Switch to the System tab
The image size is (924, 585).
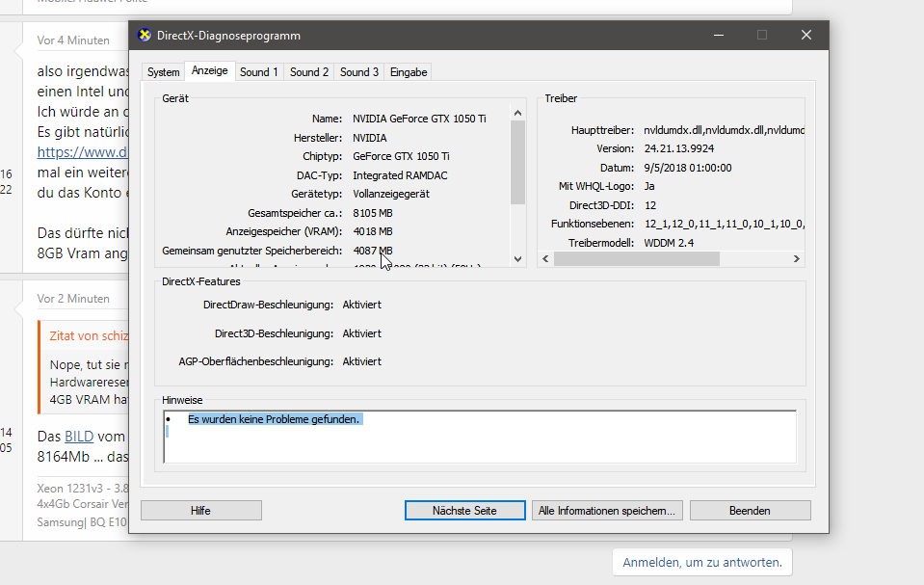point(163,70)
